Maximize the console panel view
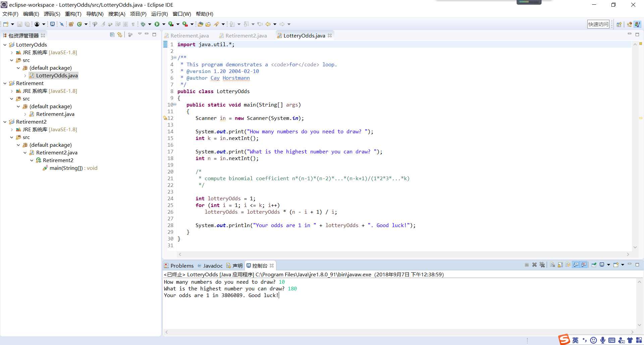 [x=637, y=265]
